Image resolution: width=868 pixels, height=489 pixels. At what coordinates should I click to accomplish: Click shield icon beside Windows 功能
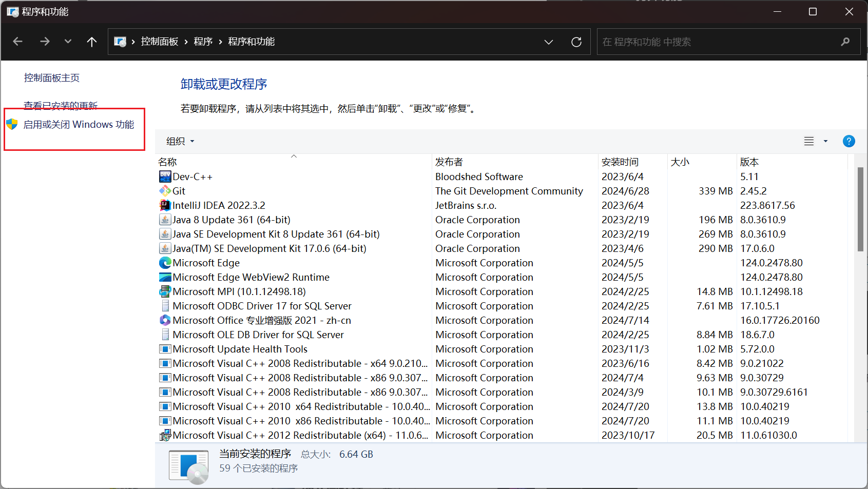point(12,125)
